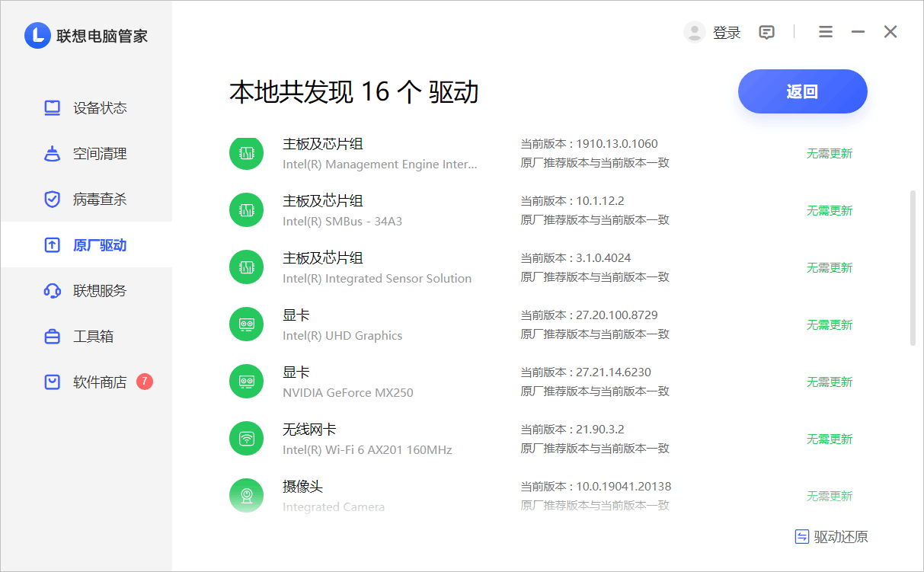Click version 1910.13.0.1060 text
924x572 pixels.
click(617, 144)
